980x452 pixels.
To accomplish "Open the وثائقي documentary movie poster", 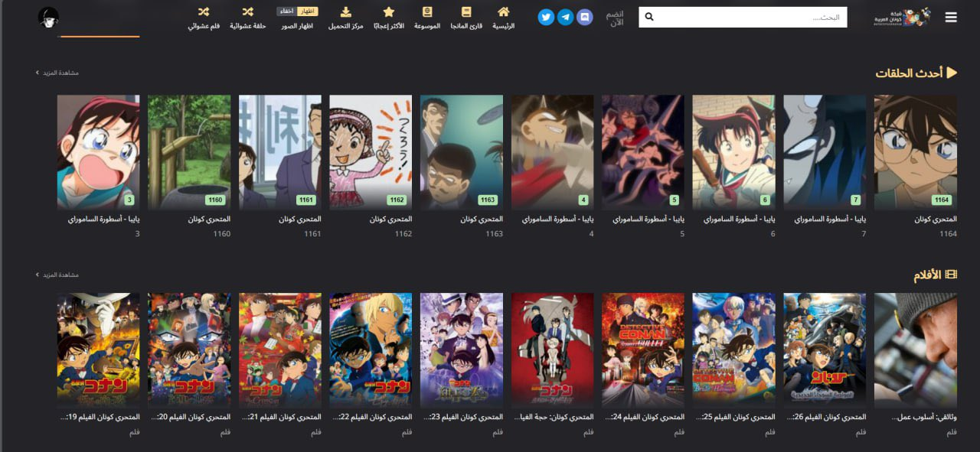I will click(x=916, y=350).
